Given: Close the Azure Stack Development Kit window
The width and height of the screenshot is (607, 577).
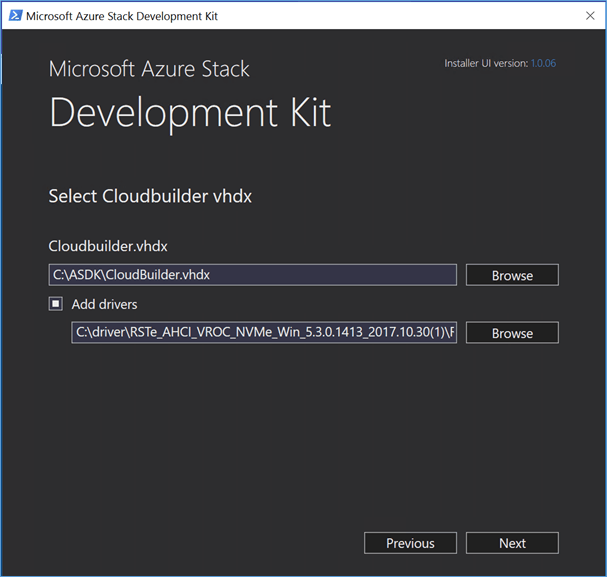Looking at the screenshot, I should [x=590, y=16].
